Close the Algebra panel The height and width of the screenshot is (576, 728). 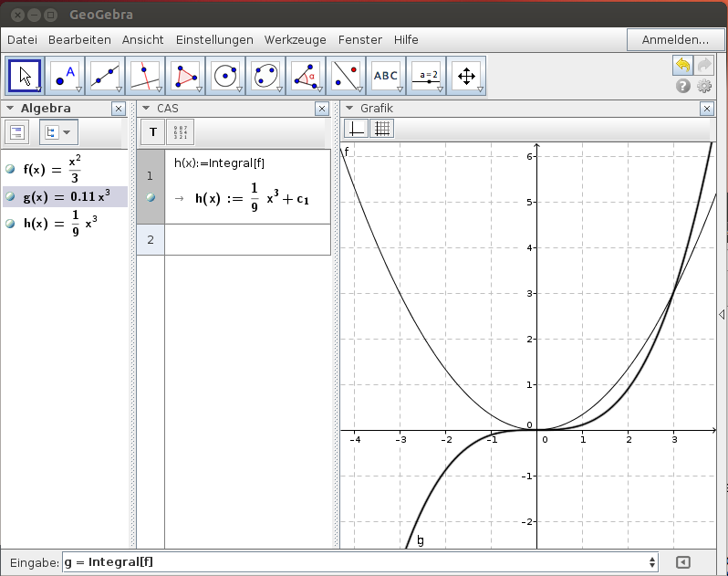(x=119, y=109)
